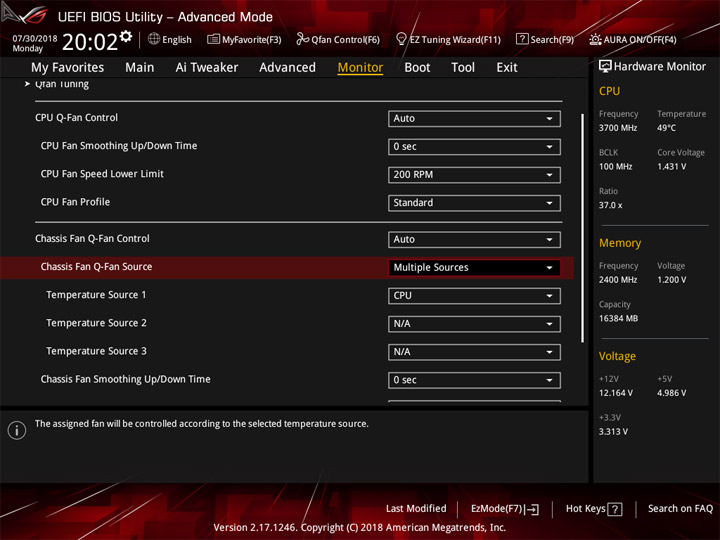Open CPU Fan Profile dropdown
Viewport: 720px width, 540px height.
[474, 203]
